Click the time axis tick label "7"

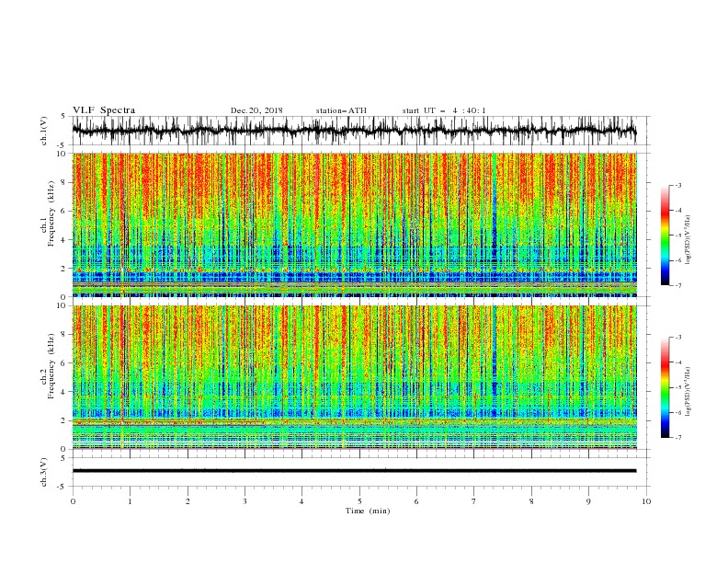[474, 501]
